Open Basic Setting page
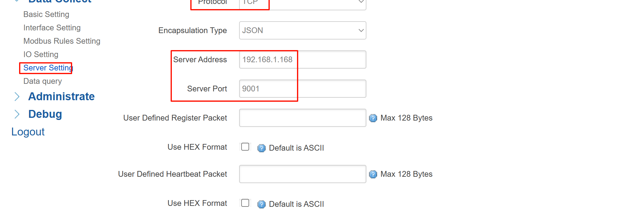The image size is (644, 215). click(46, 14)
